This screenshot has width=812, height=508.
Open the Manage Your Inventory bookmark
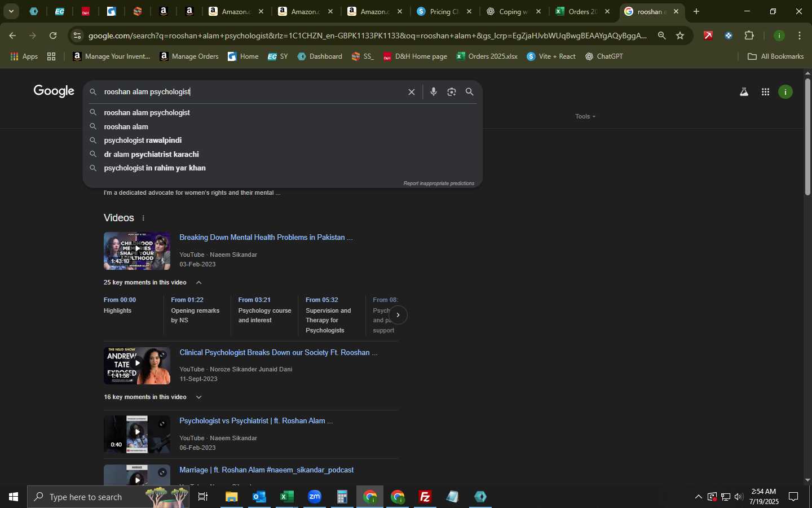point(112,56)
